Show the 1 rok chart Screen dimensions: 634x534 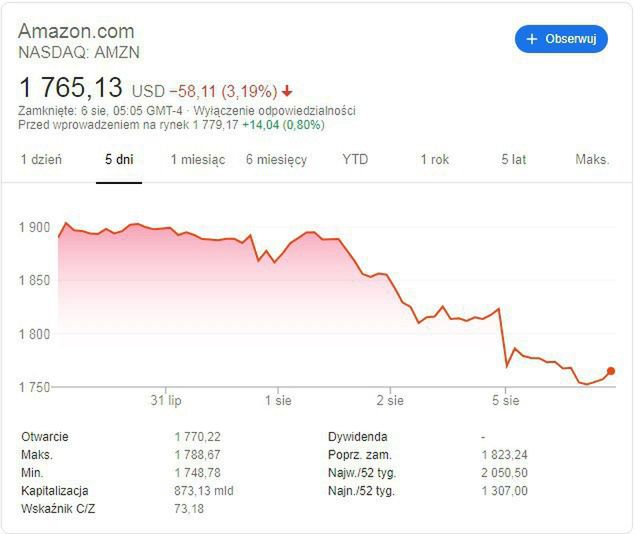435,159
